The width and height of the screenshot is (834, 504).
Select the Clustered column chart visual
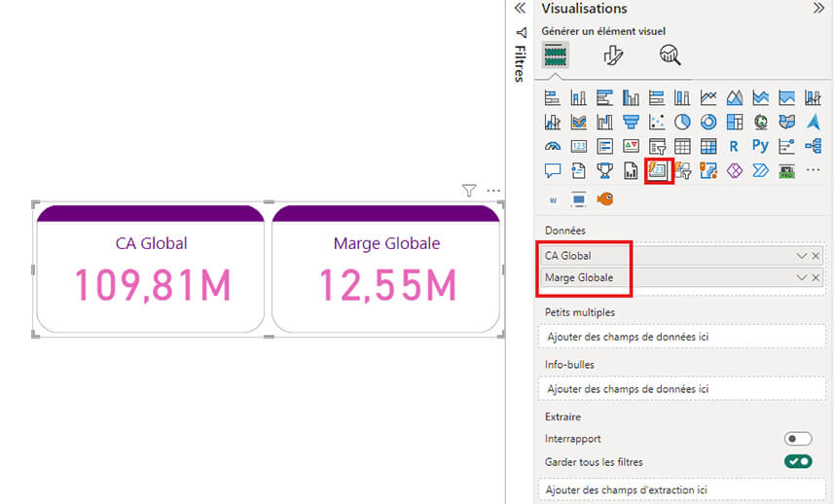click(631, 98)
